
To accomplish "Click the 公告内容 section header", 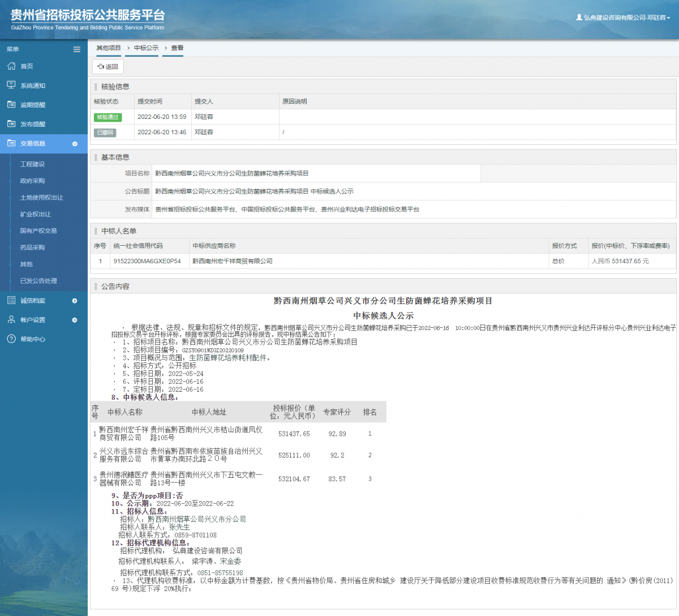I will (115, 286).
